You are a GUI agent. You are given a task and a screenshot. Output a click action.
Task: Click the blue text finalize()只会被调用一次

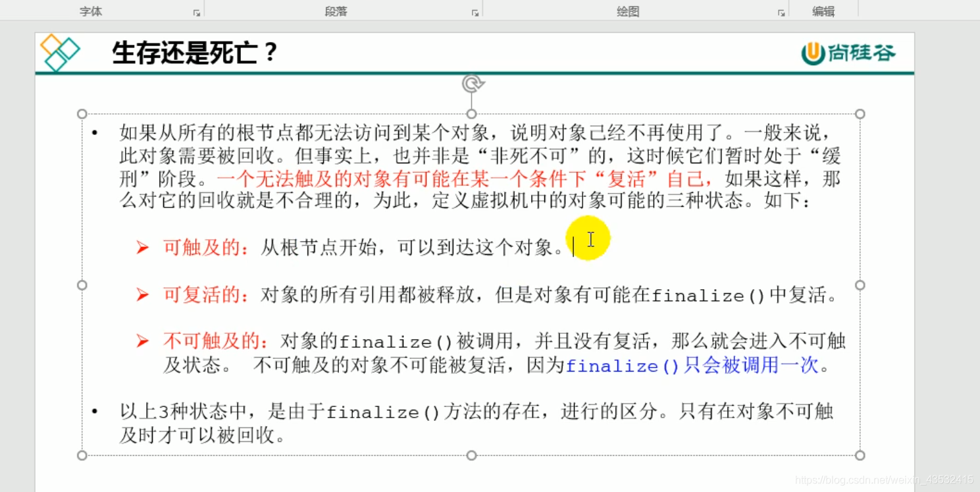691,366
